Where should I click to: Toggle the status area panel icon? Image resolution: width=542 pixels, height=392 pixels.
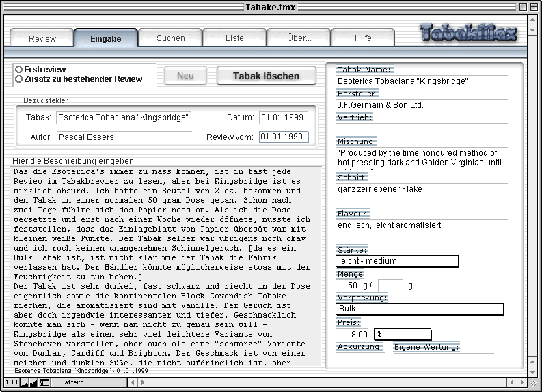click(x=44, y=382)
